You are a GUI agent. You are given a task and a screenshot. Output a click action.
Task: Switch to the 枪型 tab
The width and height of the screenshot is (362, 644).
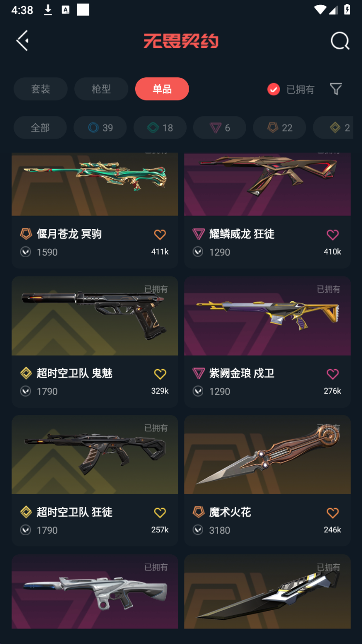101,89
